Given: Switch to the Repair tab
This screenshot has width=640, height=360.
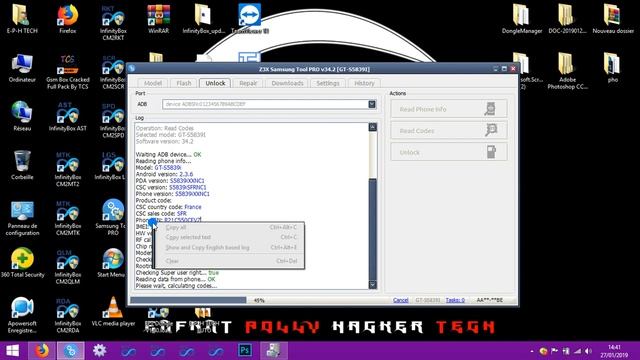Looking at the screenshot, I should pos(248,83).
